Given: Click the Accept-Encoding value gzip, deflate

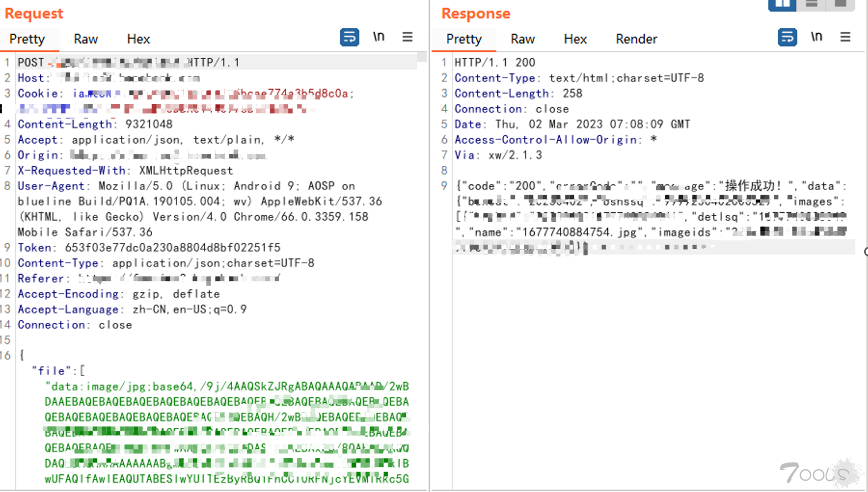Looking at the screenshot, I should (176, 294).
